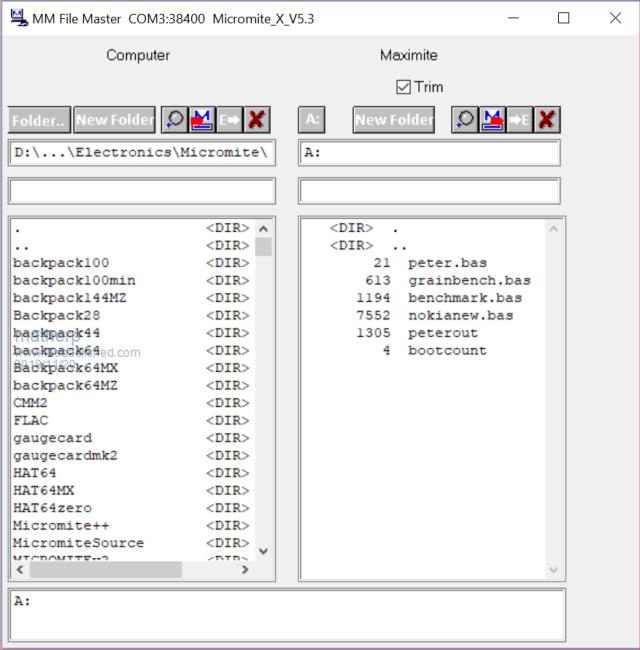
Task: Click New Folder in the Maximite pane
Action: (x=394, y=120)
